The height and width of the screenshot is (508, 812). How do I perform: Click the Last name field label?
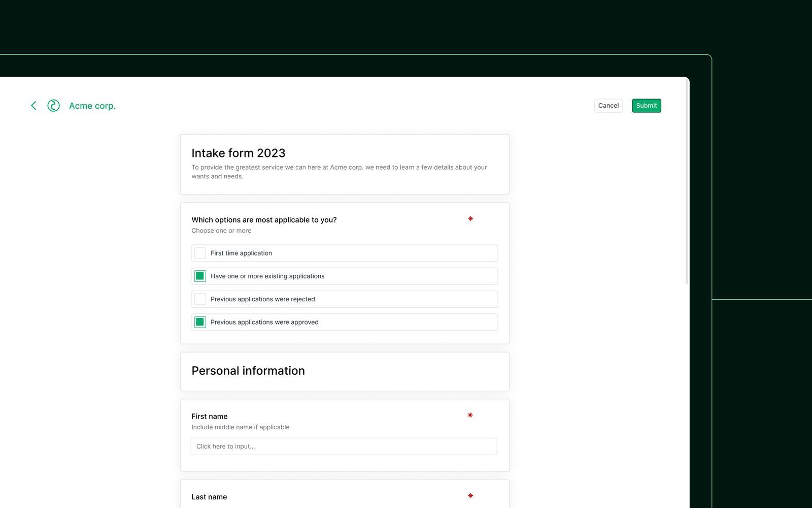pos(209,497)
